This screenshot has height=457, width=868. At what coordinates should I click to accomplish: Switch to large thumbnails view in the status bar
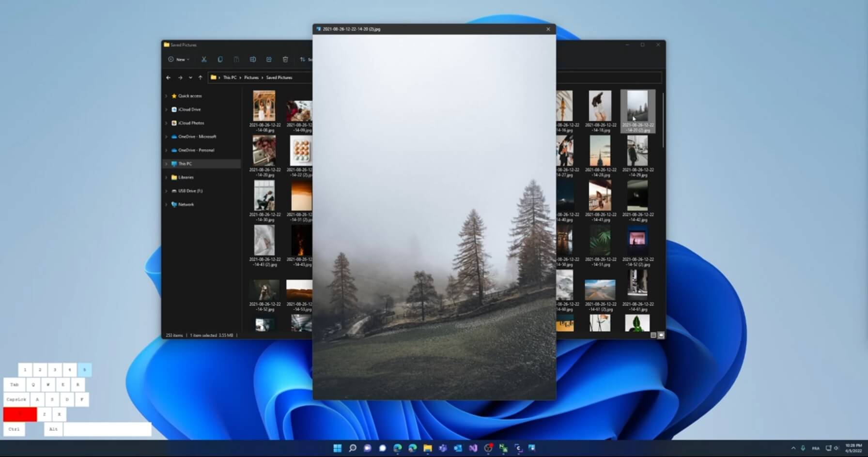pos(661,335)
